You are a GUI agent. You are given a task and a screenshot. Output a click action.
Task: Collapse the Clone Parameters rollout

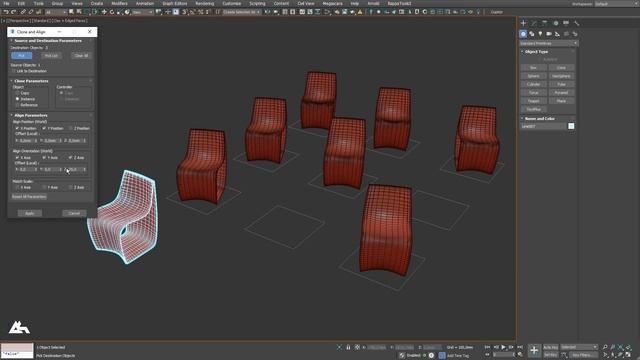point(31,81)
